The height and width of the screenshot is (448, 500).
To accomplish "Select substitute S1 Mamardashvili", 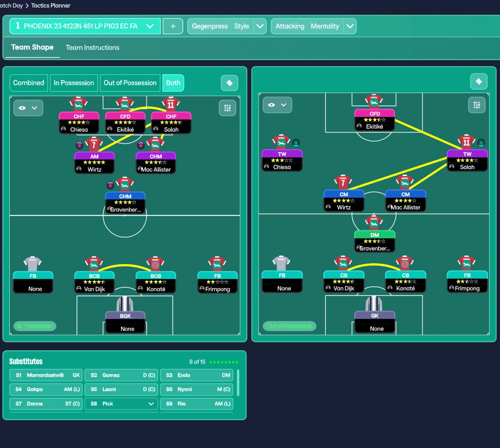I will 46,375.
